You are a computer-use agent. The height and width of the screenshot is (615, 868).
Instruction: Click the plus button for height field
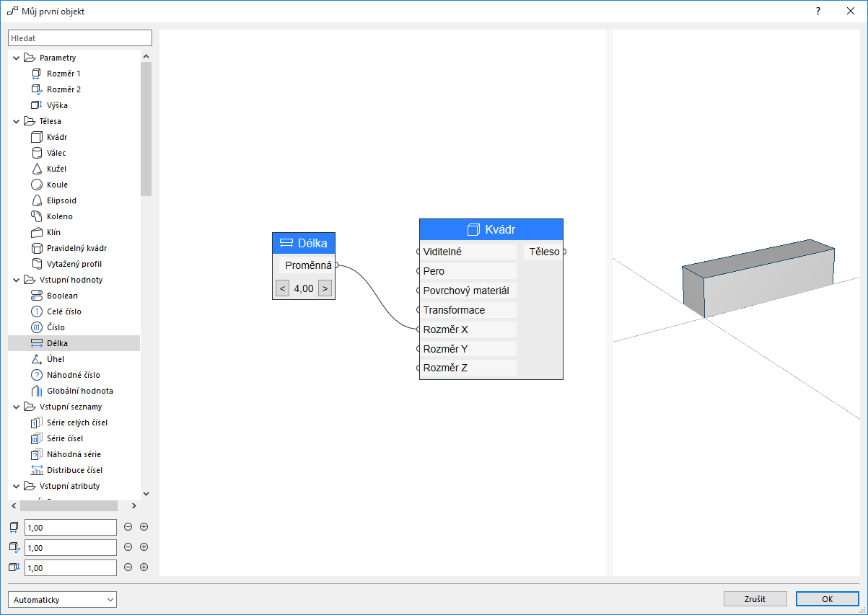pos(144,567)
